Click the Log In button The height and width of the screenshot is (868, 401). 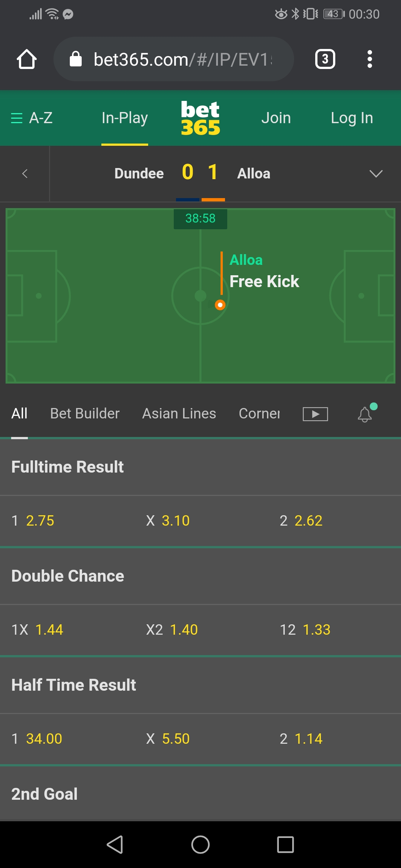pyautogui.click(x=352, y=118)
